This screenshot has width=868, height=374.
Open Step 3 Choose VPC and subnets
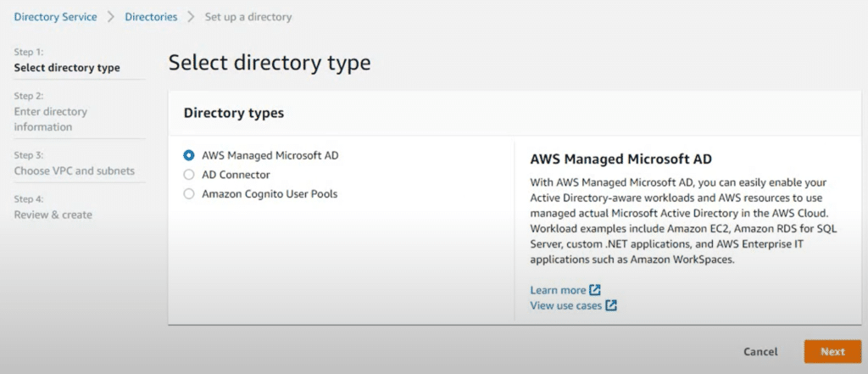(74, 170)
